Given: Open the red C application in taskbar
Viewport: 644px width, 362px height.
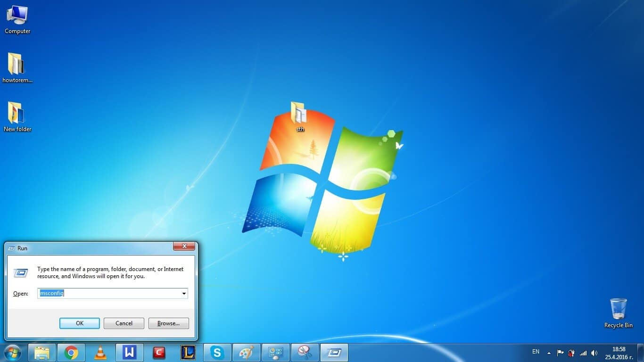Looking at the screenshot, I should [159, 353].
